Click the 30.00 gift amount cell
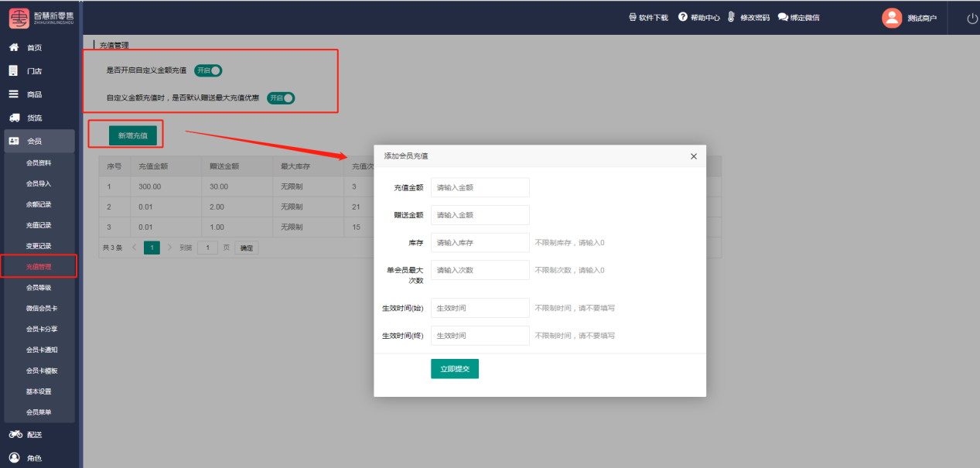This screenshot has height=468, width=980. click(x=237, y=186)
